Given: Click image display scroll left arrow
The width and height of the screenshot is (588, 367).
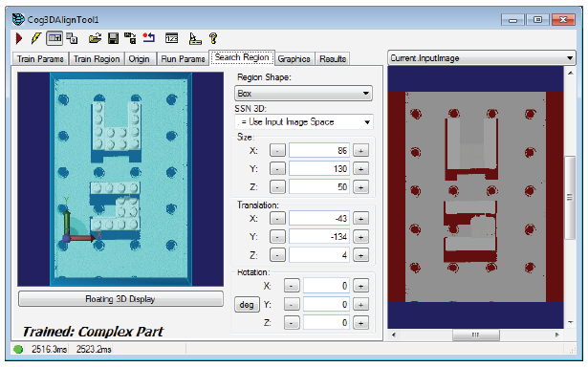Looking at the screenshot, I should click(393, 335).
